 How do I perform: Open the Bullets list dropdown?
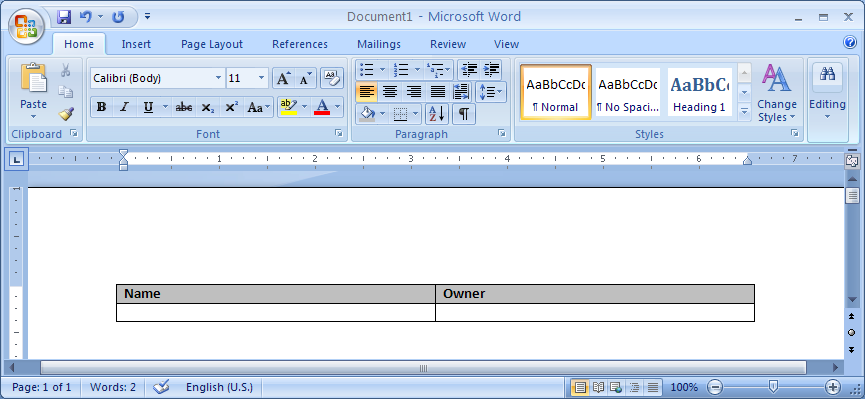coord(382,70)
